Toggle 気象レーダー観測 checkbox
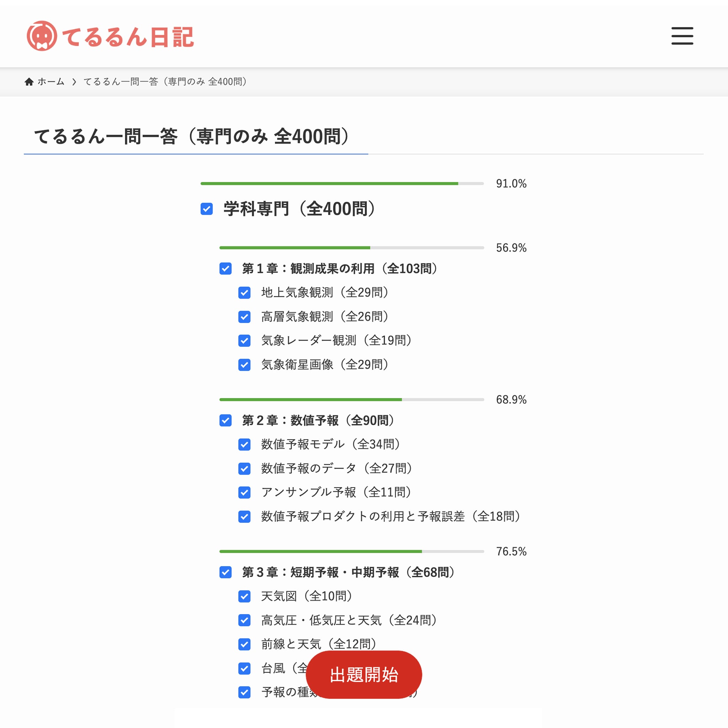This screenshot has height=728, width=728. [244, 341]
